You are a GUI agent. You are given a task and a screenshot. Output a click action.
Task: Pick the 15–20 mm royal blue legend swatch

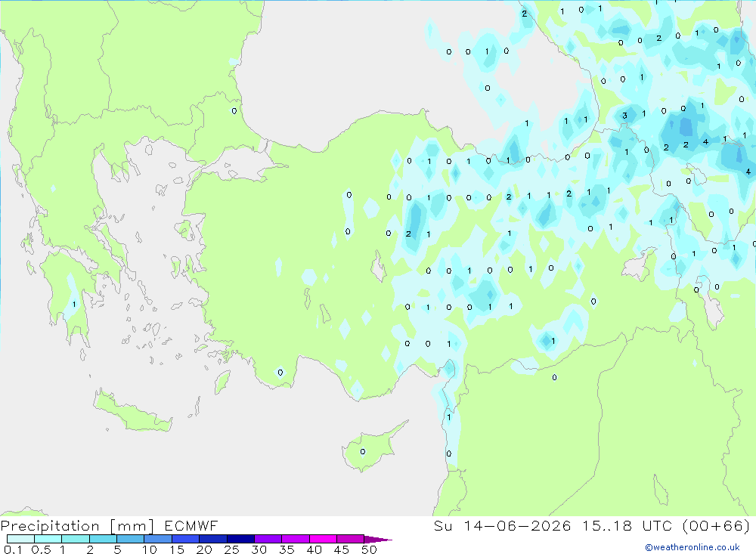click(186, 539)
